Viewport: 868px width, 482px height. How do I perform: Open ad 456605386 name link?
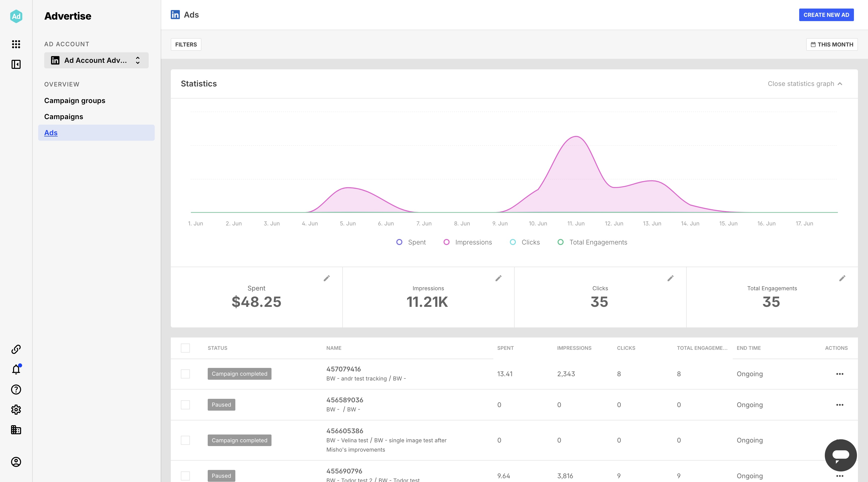pyautogui.click(x=345, y=431)
